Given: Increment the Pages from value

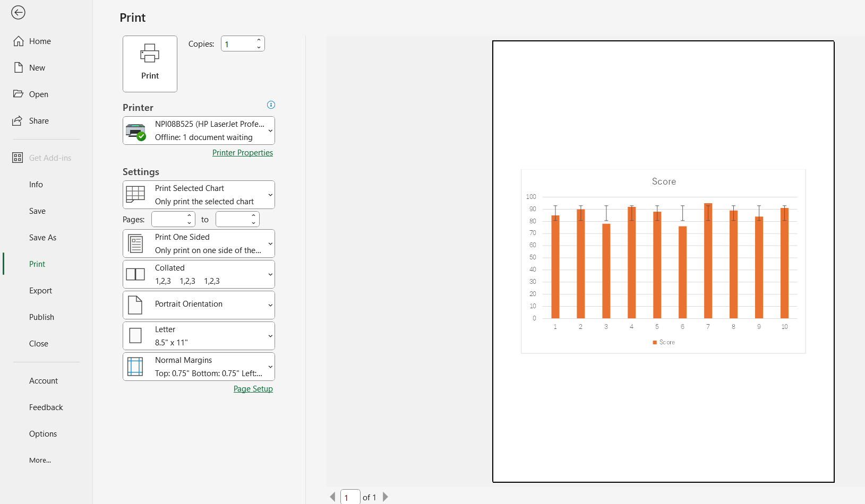Looking at the screenshot, I should tap(189, 215).
